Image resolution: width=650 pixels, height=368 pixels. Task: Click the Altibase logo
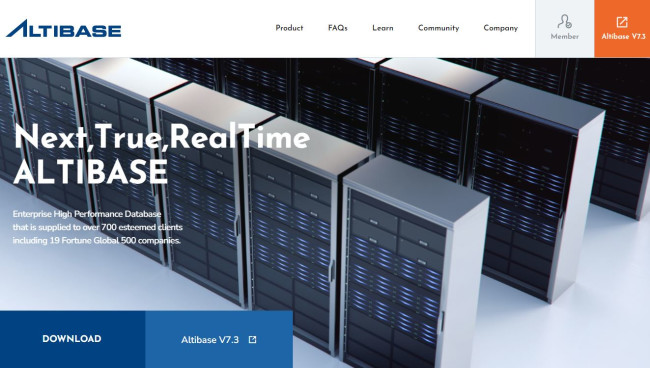(x=63, y=29)
